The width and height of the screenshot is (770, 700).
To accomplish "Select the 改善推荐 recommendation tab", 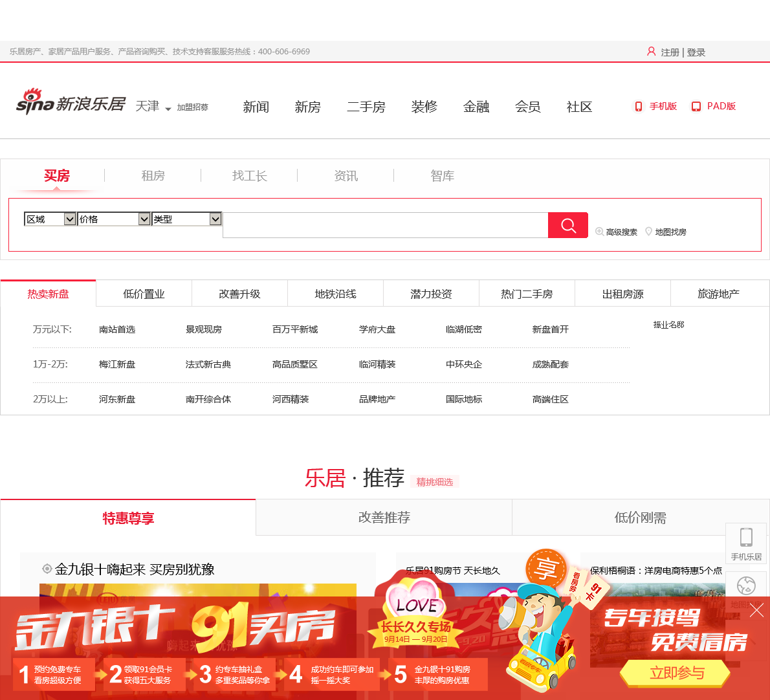I will point(384,518).
